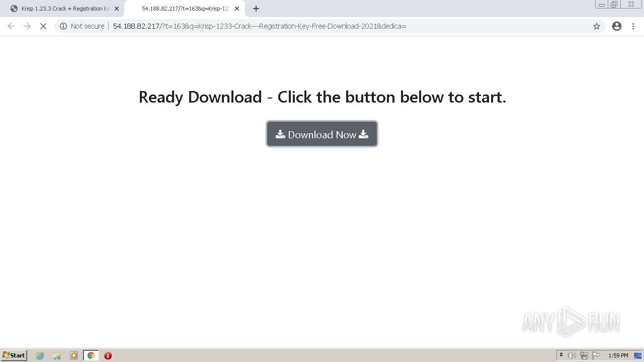Open a new browser tab
644x362 pixels.
pos(256,9)
